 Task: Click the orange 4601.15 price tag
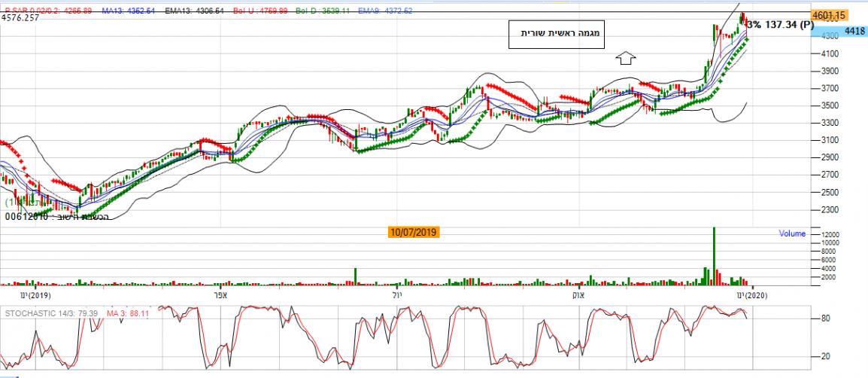tap(829, 15)
